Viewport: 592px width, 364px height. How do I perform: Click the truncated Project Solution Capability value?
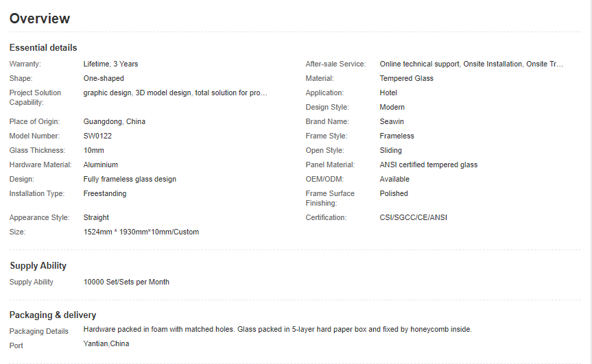coord(175,93)
